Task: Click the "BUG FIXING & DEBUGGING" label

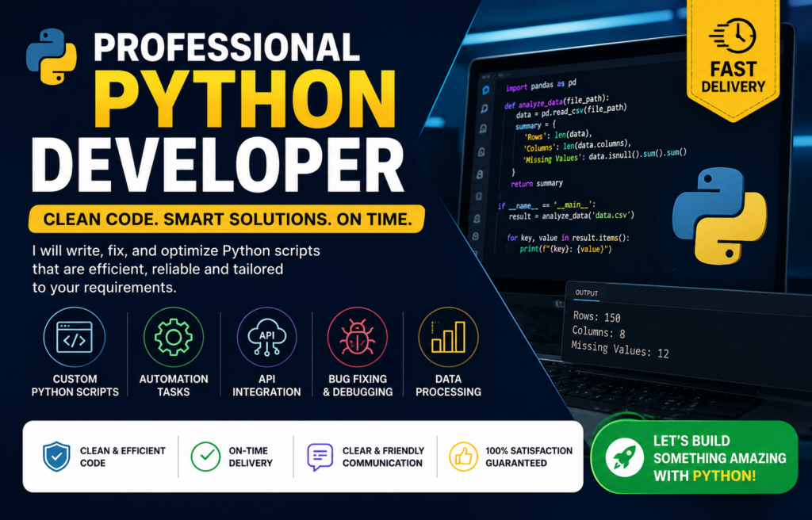Action: click(x=358, y=385)
